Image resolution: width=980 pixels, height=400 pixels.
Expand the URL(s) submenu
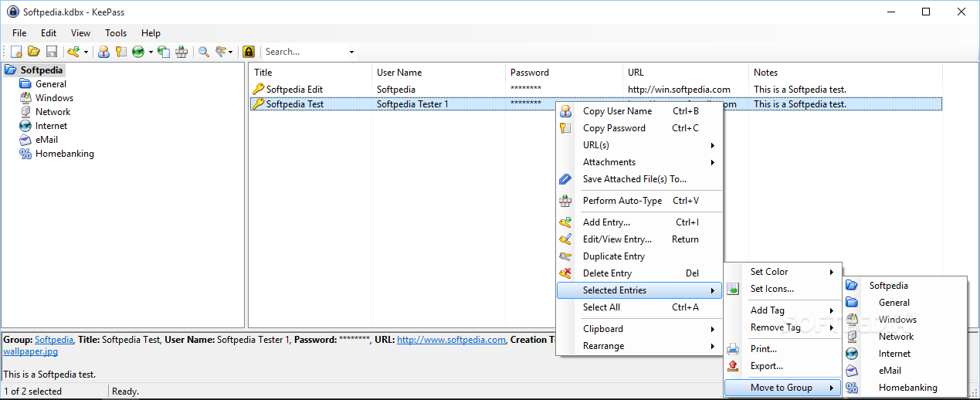pyautogui.click(x=639, y=145)
